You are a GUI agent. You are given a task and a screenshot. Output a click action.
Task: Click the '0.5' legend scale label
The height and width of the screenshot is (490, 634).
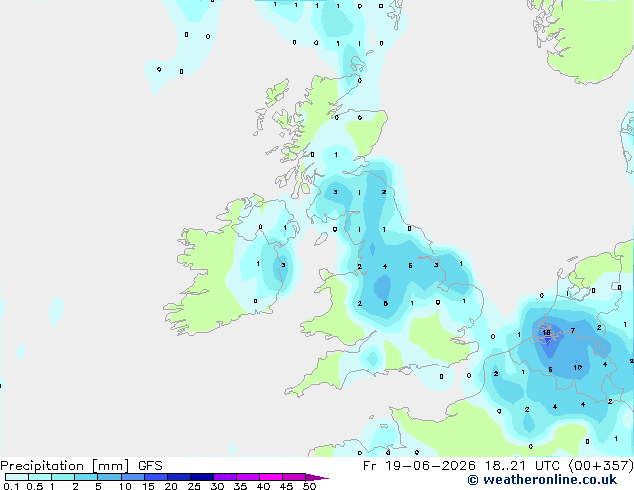click(34, 486)
